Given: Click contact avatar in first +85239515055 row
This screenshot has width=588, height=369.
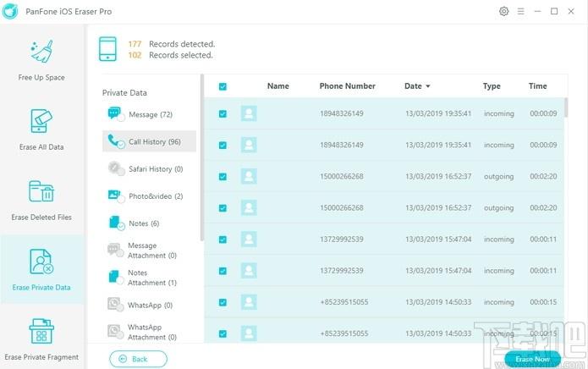Looking at the screenshot, I should tap(249, 302).
